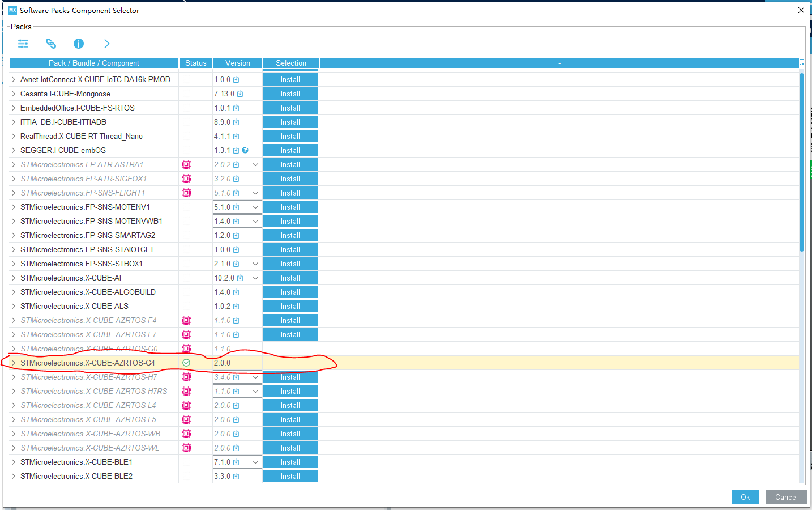Click the status chip icon for FP-ATR-ASTRA1

pyautogui.click(x=186, y=164)
